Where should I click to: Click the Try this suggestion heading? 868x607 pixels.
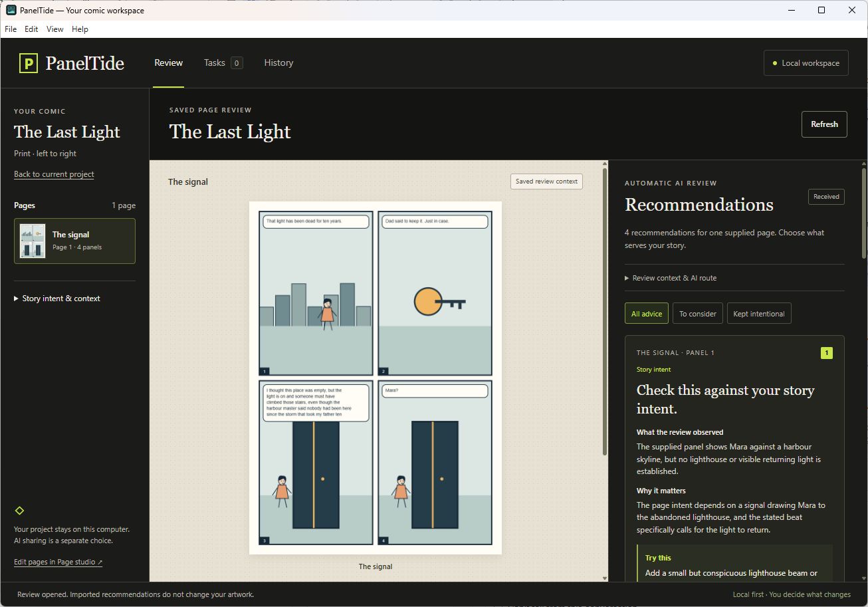pyautogui.click(x=658, y=558)
